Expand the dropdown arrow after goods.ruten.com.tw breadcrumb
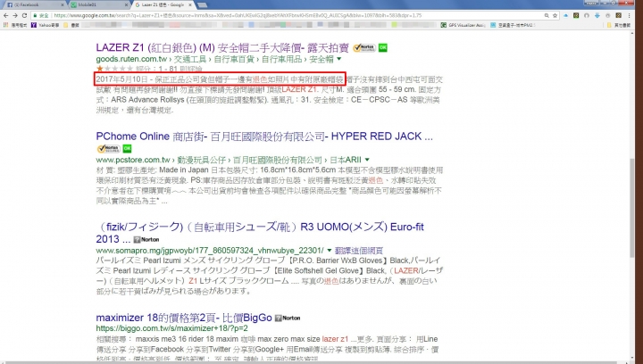Viewport: 643px width, 364px height. (339, 60)
